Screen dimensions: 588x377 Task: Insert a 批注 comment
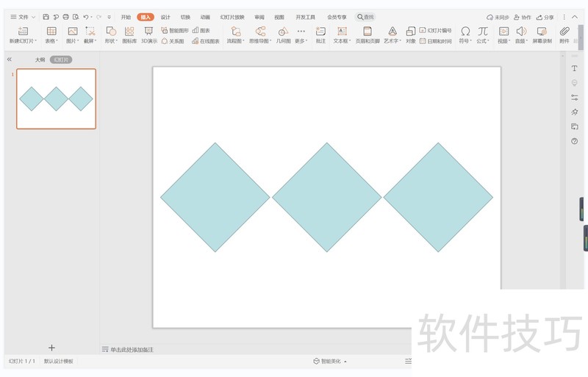click(320, 35)
